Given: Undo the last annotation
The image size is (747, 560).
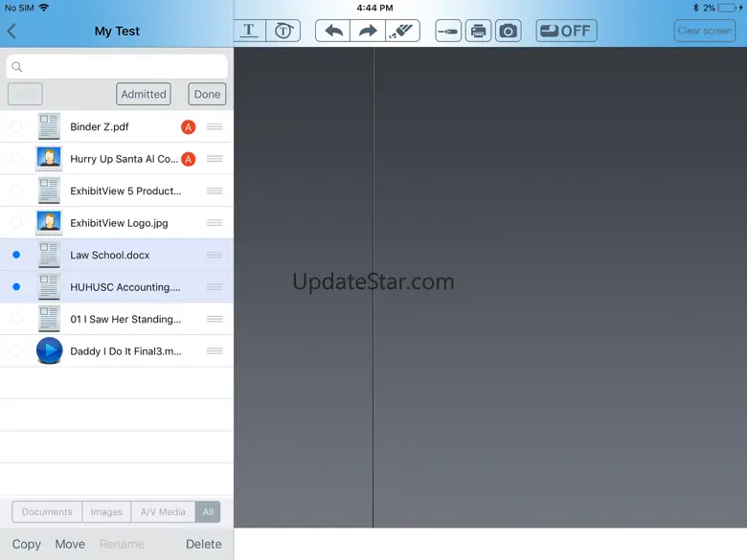Looking at the screenshot, I should [x=333, y=31].
